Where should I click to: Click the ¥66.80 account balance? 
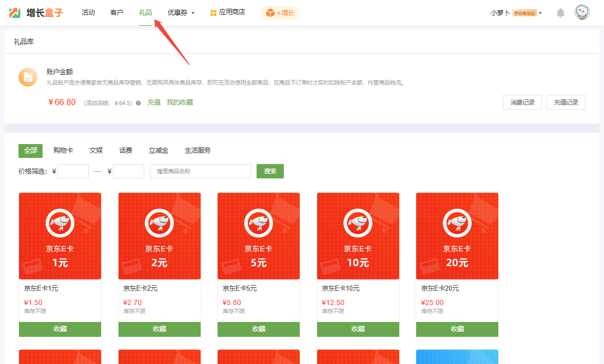[x=62, y=103]
